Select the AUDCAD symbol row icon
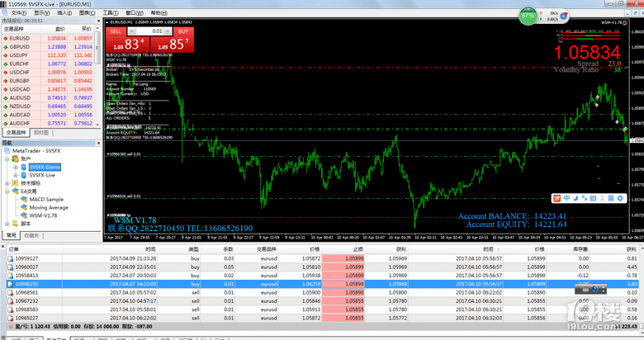Screen dimensions: 644x340 pyautogui.click(x=5, y=115)
